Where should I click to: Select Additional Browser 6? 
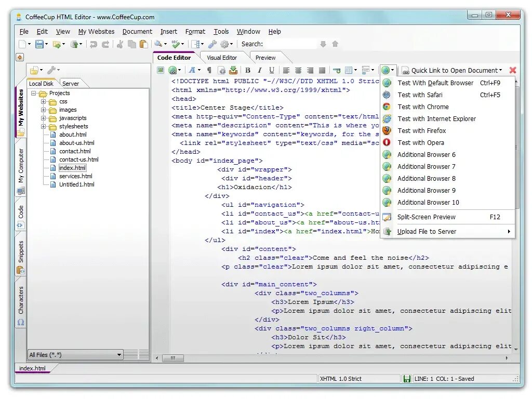[x=448, y=155]
